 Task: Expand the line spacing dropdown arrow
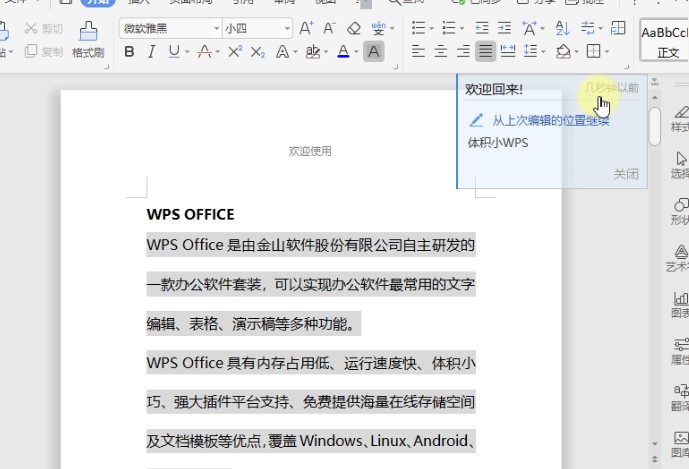pyautogui.click(x=544, y=52)
